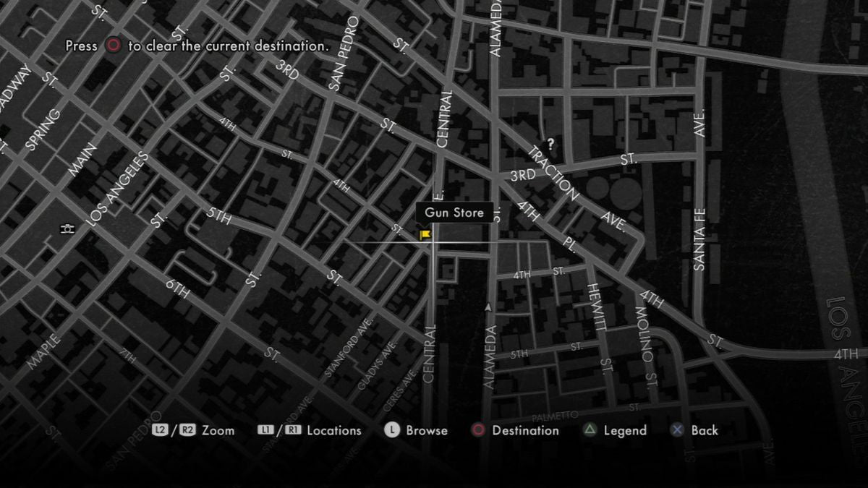Click the blue X Back icon
868x488 pixels.
pos(677,430)
